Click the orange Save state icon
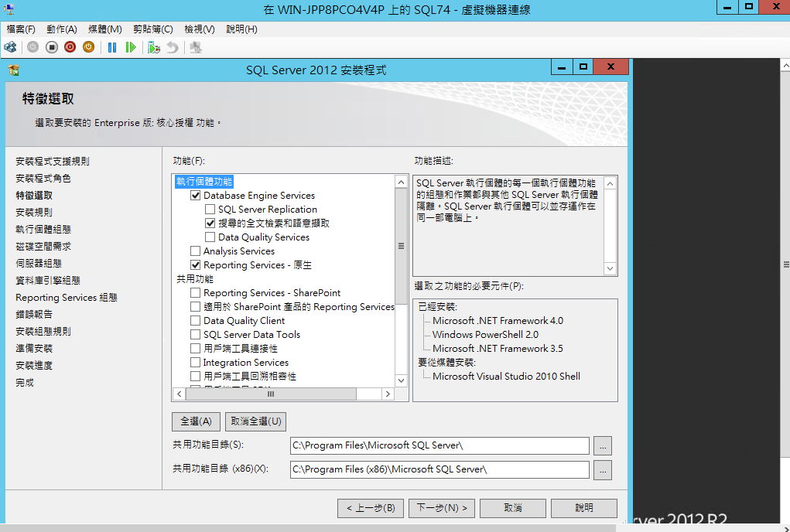This screenshot has width=790, height=532. pos(89,47)
